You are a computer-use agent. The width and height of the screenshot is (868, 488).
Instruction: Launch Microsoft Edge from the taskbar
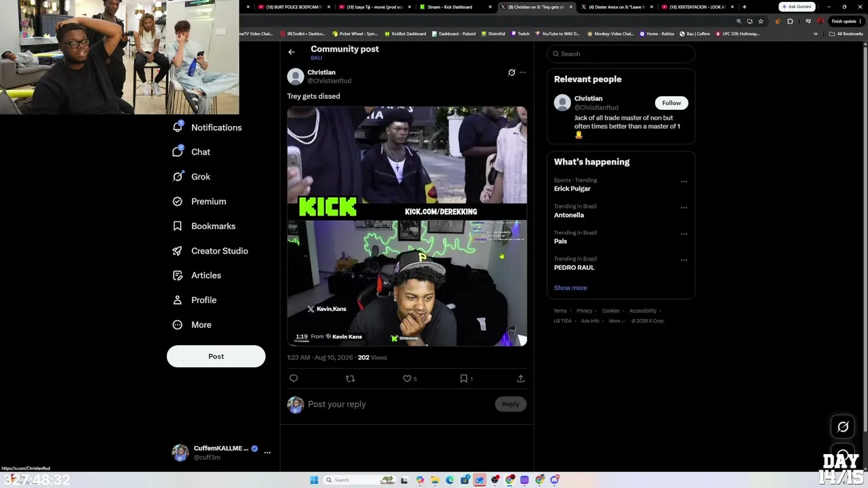tap(450, 480)
